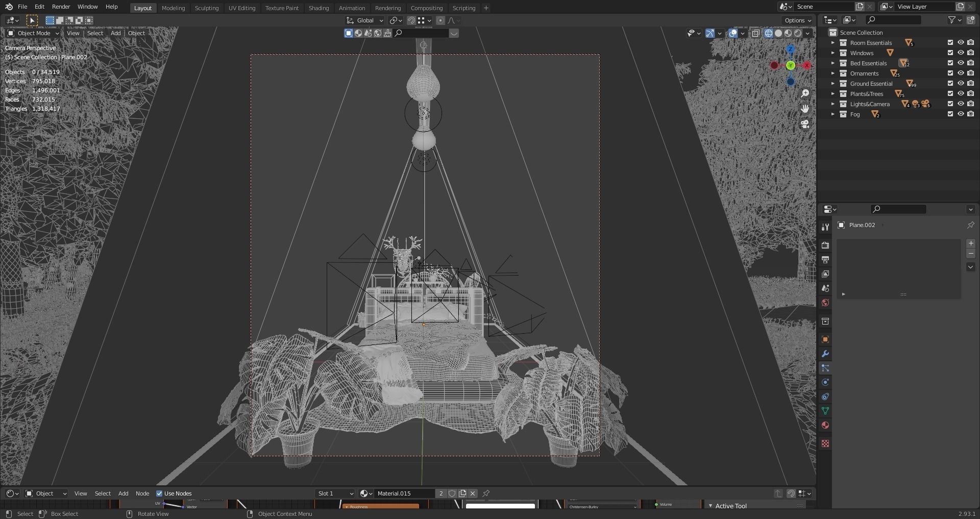This screenshot has width=980, height=519.
Task: Toggle camera view with the camera icon
Action: [805, 124]
